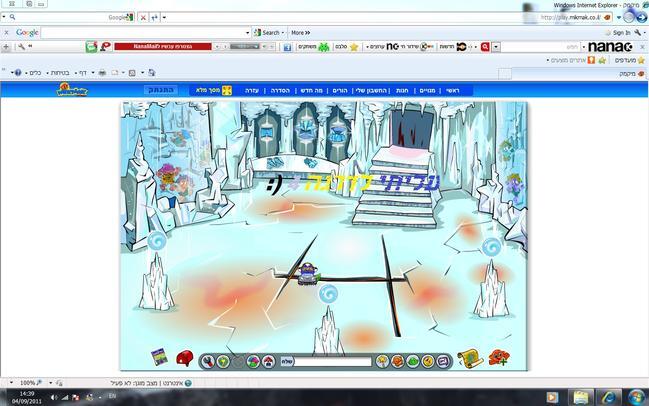Open the file explorer folder in taskbar
The image size is (649, 406).
(x=581, y=397)
